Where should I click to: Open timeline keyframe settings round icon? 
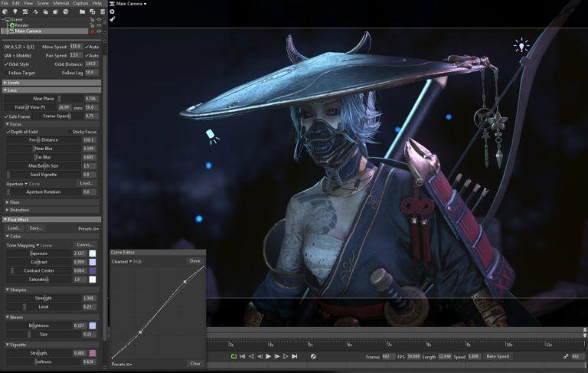pos(313,356)
